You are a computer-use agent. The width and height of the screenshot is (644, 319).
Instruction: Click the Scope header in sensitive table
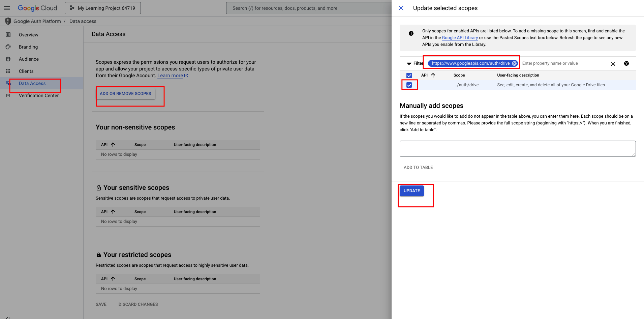[140, 212]
